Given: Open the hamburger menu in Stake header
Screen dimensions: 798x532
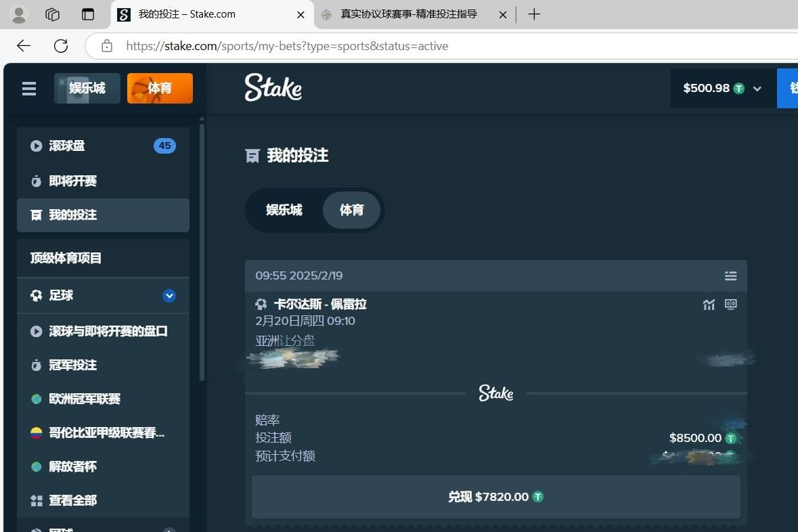Looking at the screenshot, I should pyautogui.click(x=29, y=89).
